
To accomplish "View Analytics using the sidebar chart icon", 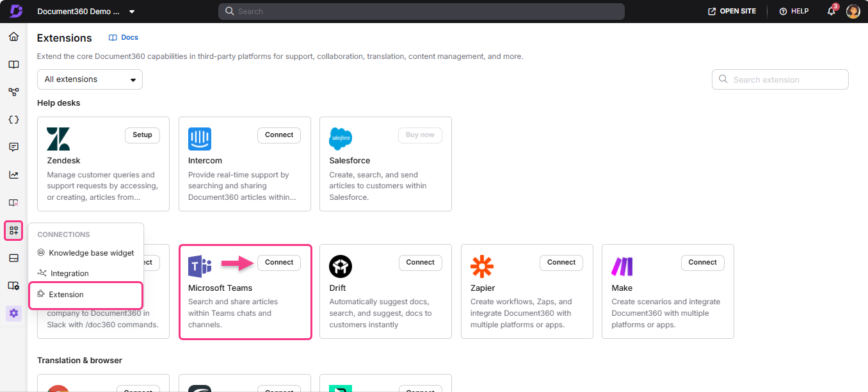I will click(13, 174).
